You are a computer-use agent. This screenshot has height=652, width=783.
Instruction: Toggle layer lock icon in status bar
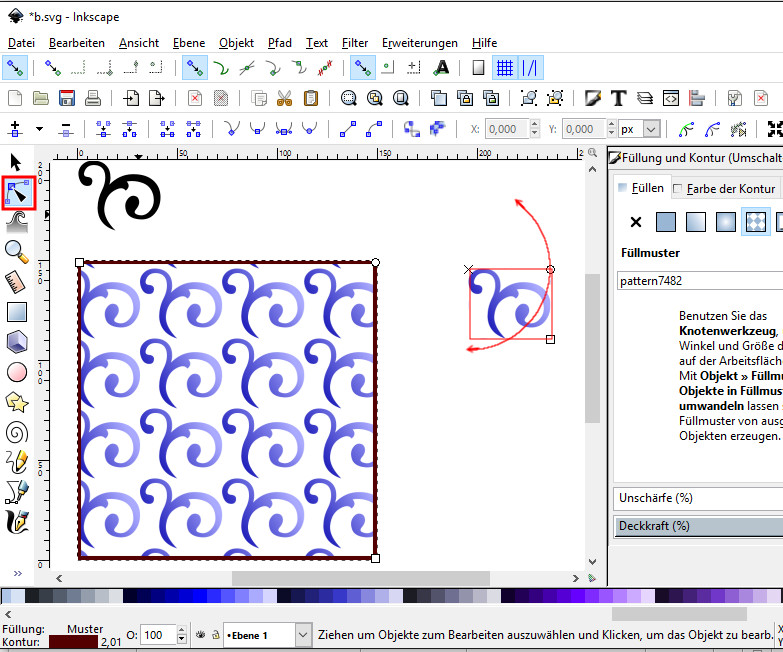pos(216,635)
